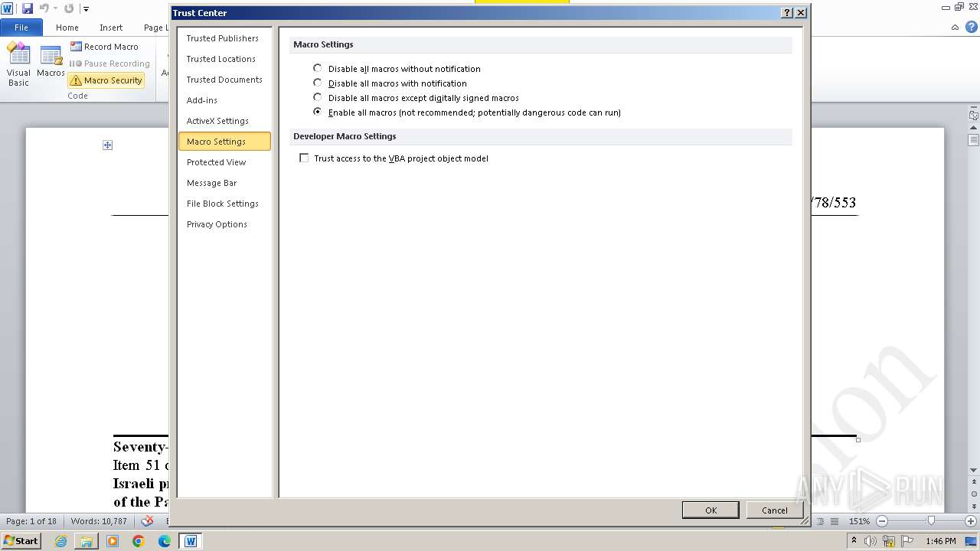
Task: Open Google Chrome from the taskbar
Action: 139,541
